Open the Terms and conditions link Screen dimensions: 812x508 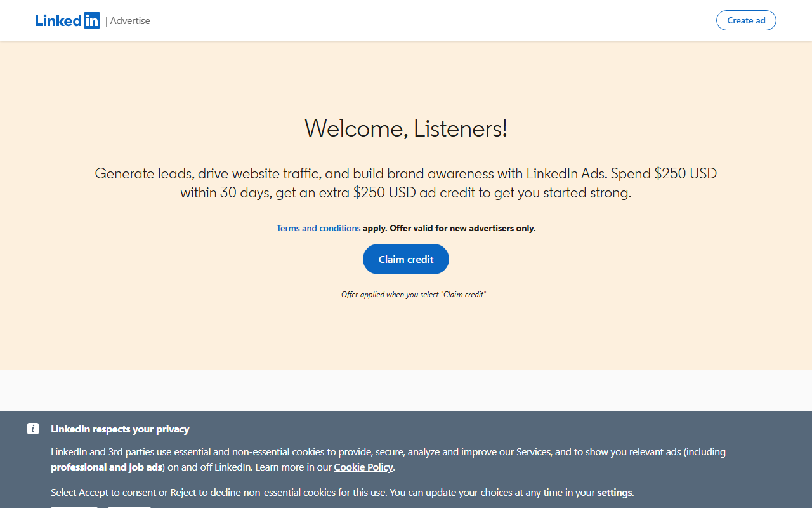(318, 228)
